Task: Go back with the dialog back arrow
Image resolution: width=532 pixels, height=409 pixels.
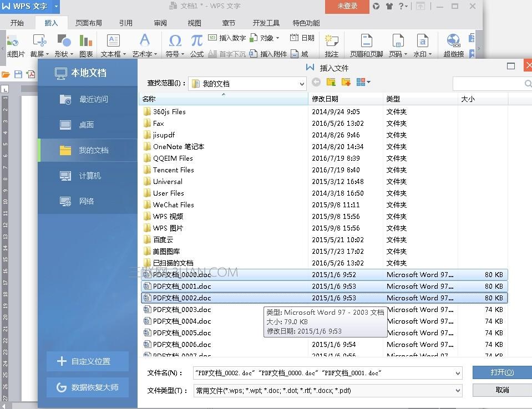Action: [316, 81]
